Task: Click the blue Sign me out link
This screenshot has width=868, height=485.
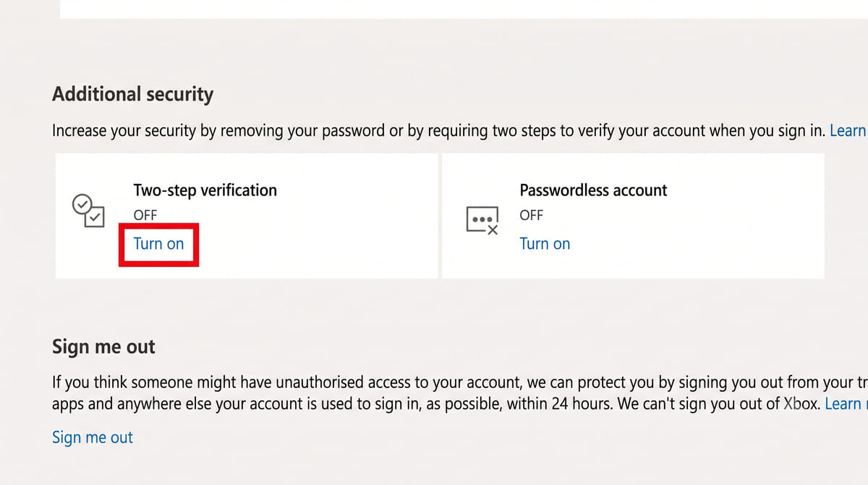Action: pos(93,437)
